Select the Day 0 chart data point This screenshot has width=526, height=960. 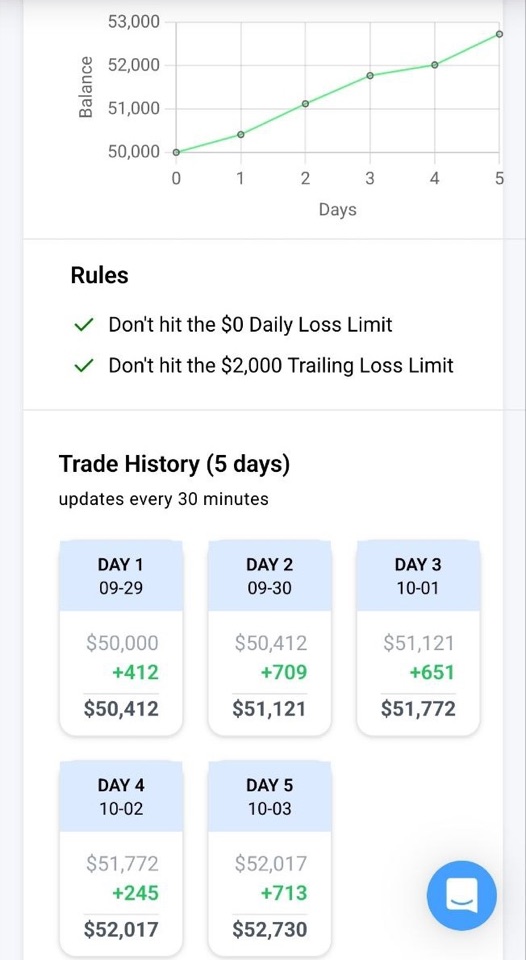pos(176,152)
